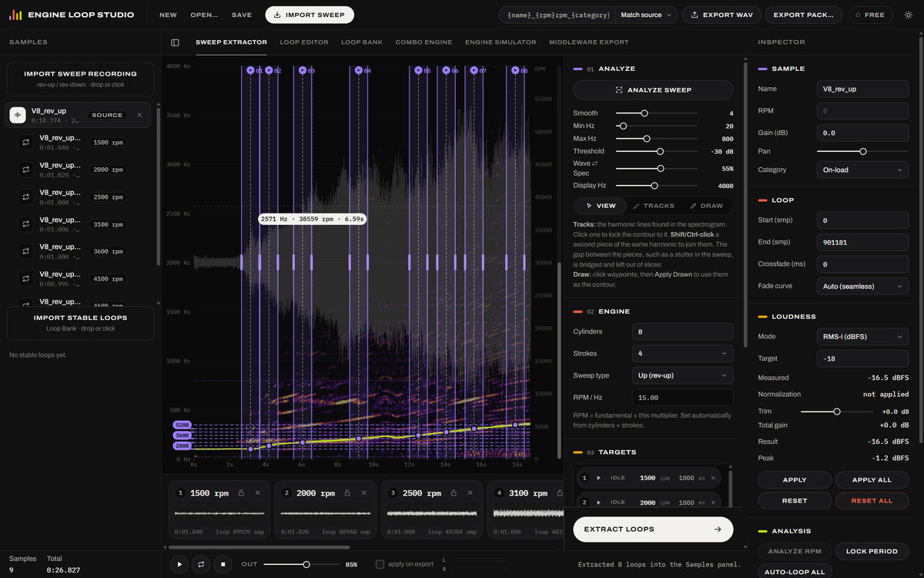This screenshot has width=924, height=578.
Task: Click the Export WAV button
Action: click(x=721, y=15)
